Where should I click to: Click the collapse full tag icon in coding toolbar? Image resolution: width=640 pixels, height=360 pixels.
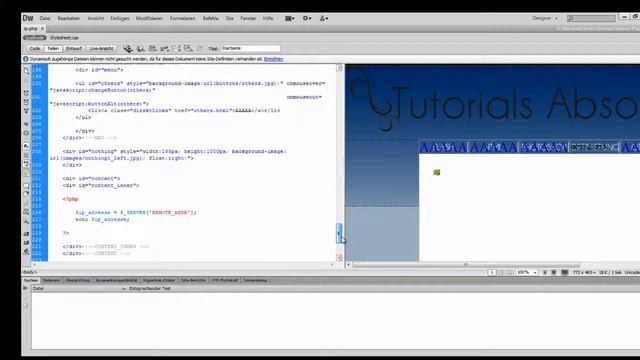(26, 93)
